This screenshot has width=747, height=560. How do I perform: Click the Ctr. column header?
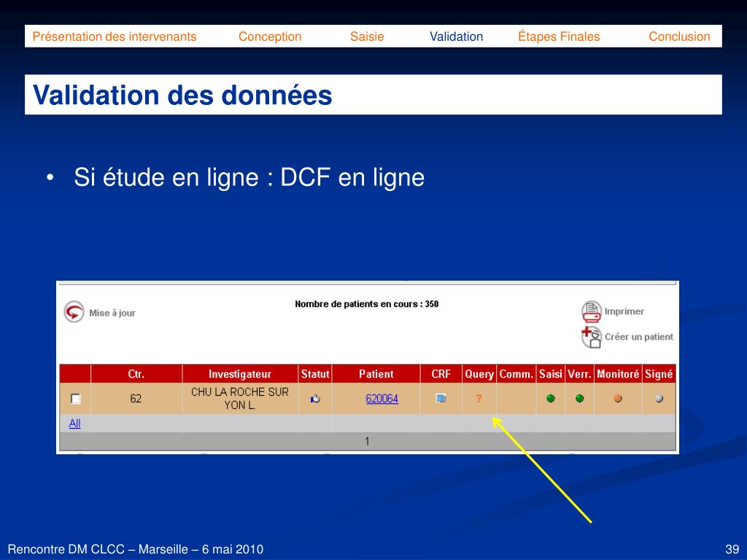136,374
